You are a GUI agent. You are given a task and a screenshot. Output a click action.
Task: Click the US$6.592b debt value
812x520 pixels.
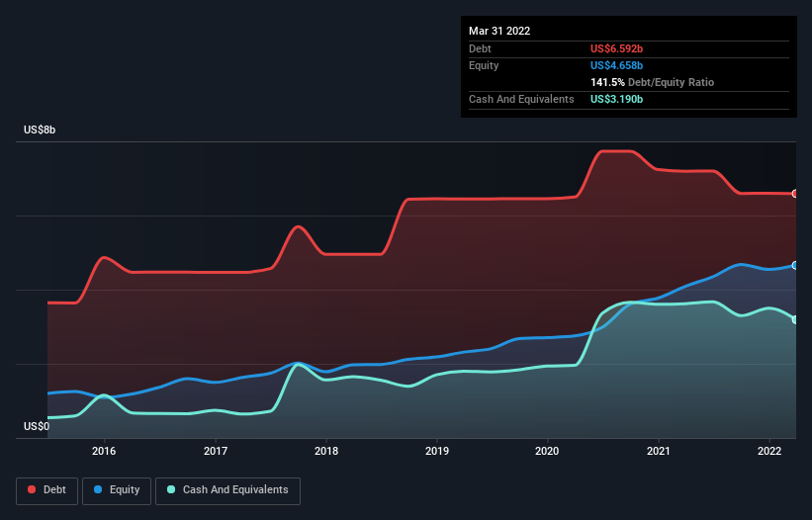[616, 48]
